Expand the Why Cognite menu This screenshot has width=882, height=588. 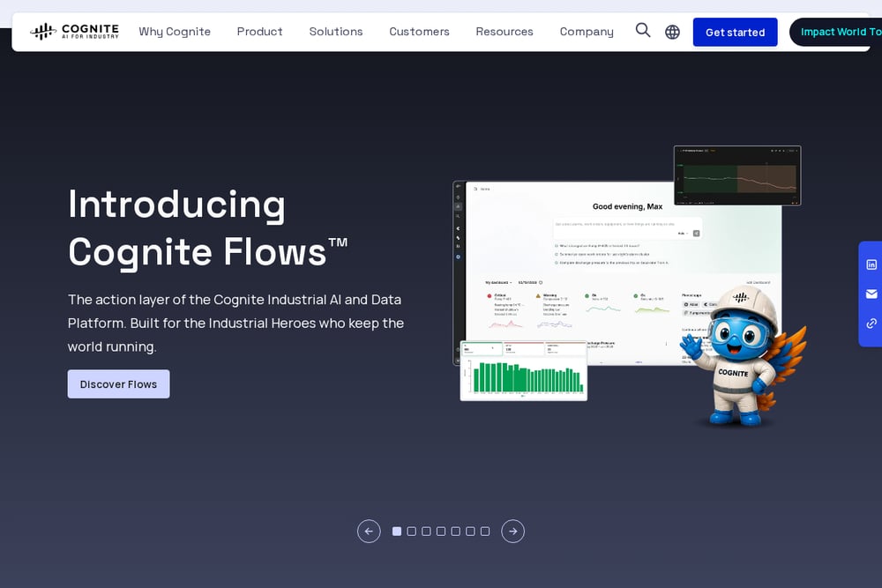point(175,32)
